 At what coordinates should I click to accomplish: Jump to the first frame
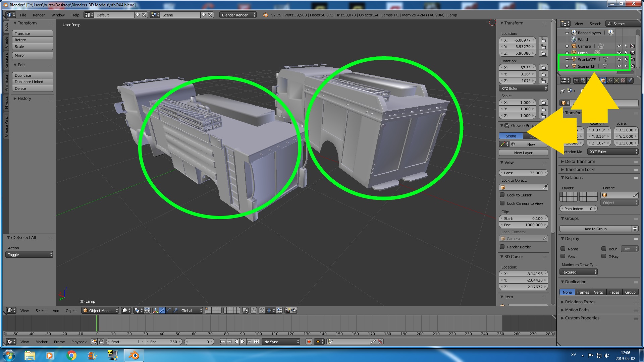(223, 342)
